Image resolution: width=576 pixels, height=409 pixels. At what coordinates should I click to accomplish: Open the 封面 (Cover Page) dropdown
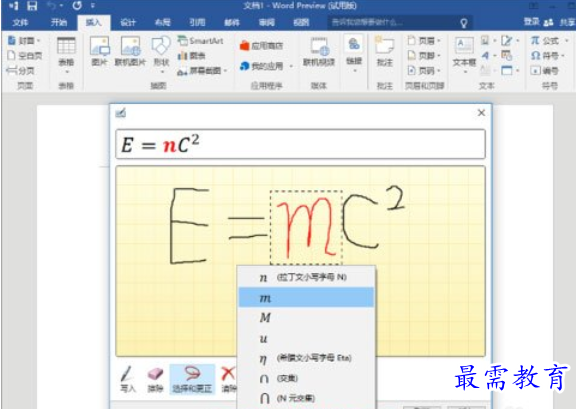click(x=24, y=40)
